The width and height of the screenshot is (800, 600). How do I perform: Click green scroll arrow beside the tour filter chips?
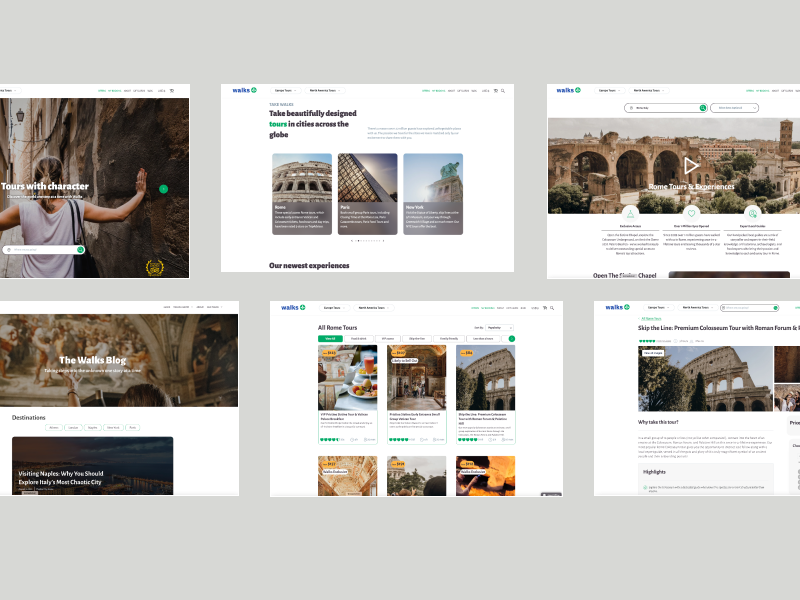(512, 339)
